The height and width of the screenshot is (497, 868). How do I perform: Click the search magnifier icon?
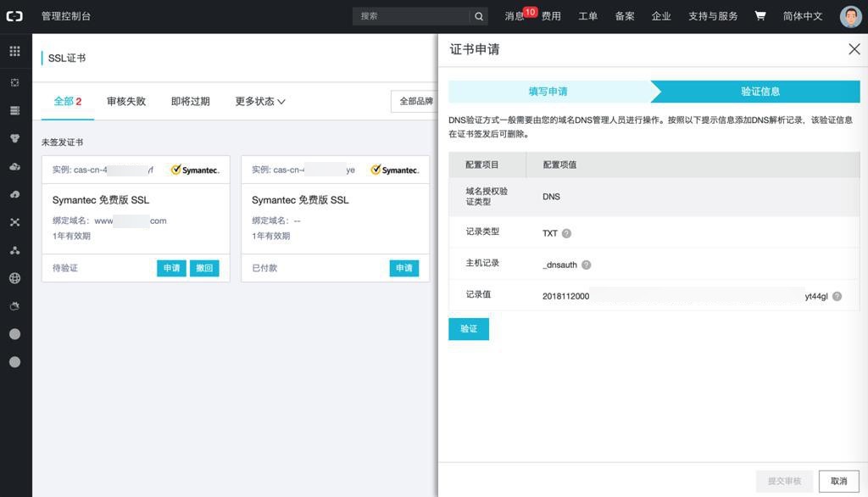(x=479, y=17)
